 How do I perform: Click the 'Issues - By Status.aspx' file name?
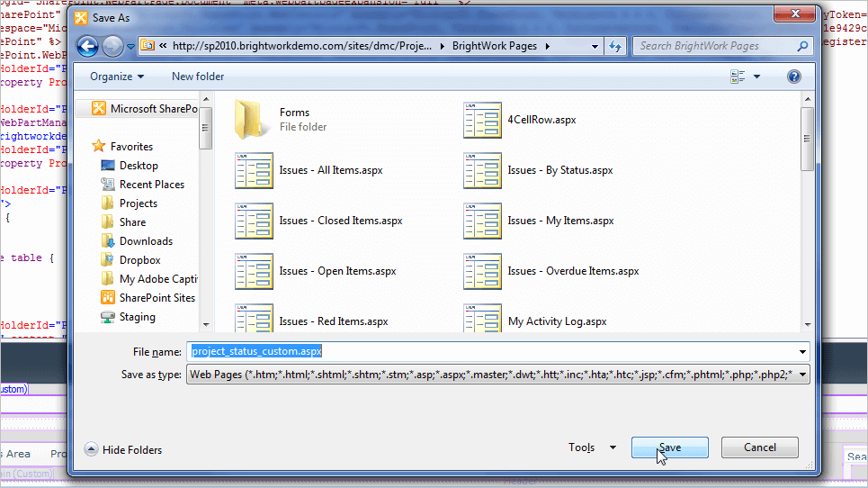click(x=560, y=170)
